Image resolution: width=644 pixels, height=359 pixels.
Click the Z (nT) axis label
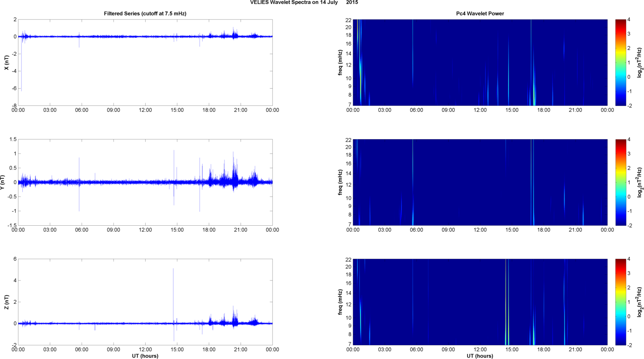[6, 302]
